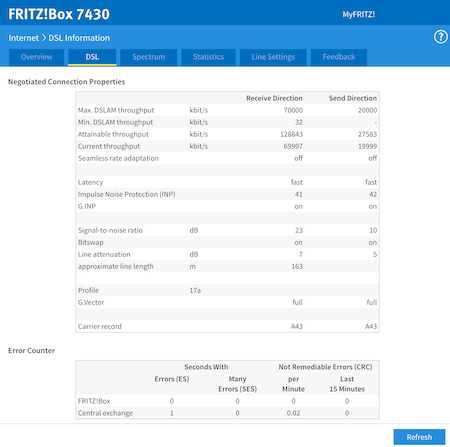Click Central exchange Errors (ES) value 1
The width and height of the screenshot is (450, 447).
[172, 413]
